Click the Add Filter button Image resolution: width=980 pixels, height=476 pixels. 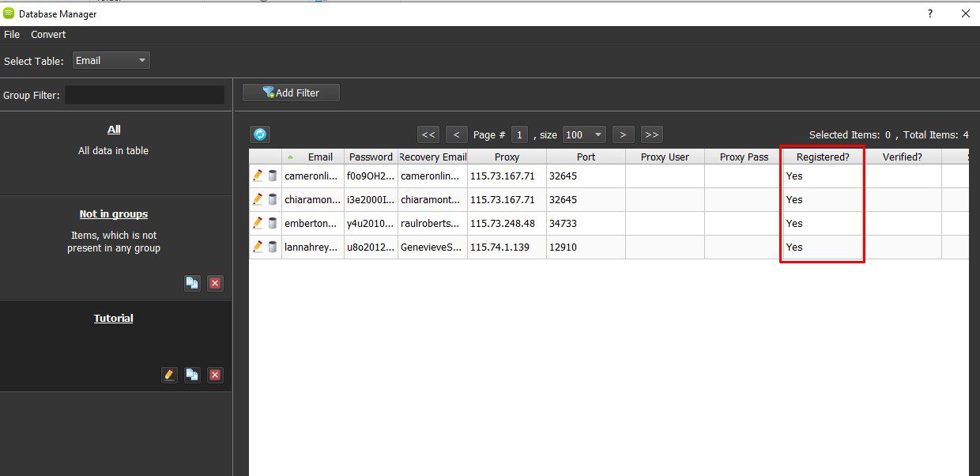click(291, 93)
